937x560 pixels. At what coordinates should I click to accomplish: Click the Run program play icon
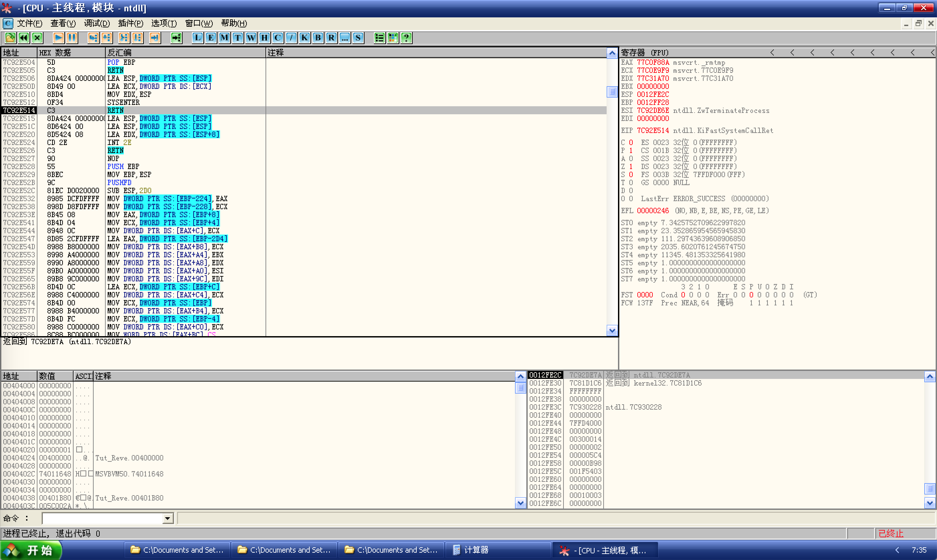click(58, 37)
